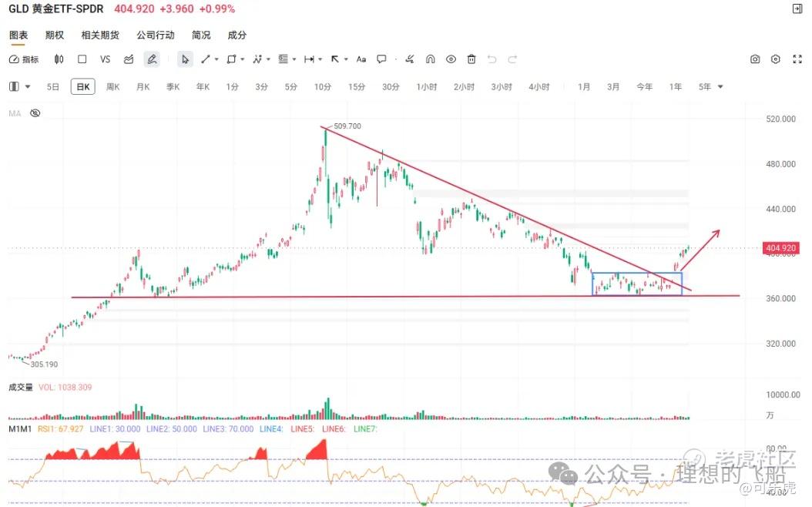Expand rectangle shape tool dropdown arrow

point(243,59)
